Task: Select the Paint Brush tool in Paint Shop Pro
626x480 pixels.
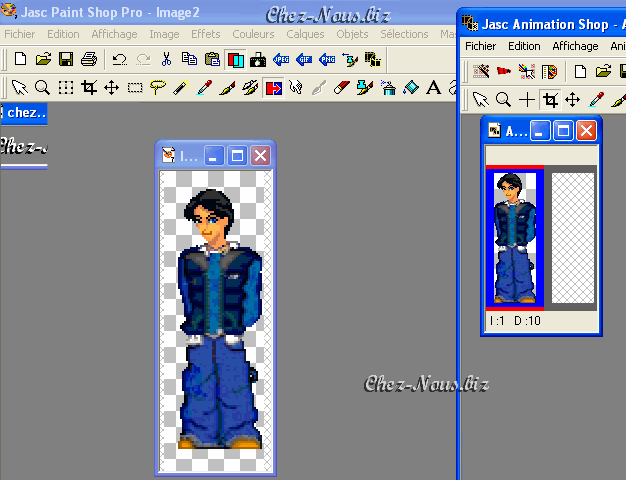Action: coord(227,87)
